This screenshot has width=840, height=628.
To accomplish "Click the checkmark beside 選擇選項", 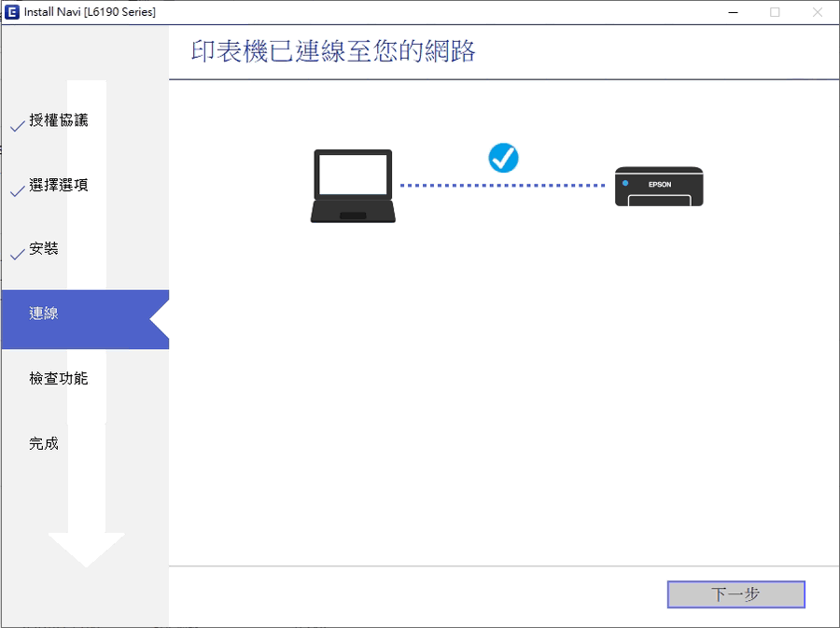I will (x=17, y=191).
